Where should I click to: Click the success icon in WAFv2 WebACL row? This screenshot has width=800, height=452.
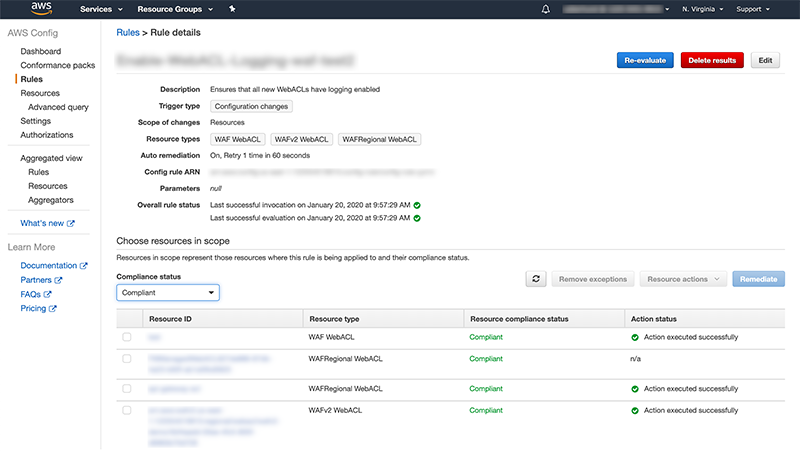point(635,411)
